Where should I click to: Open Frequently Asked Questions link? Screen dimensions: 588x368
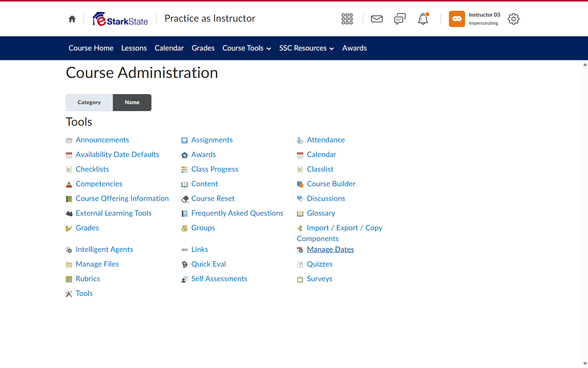(237, 213)
